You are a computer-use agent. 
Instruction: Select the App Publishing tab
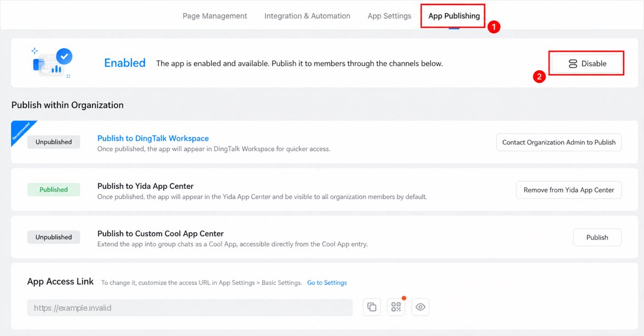[x=454, y=16]
